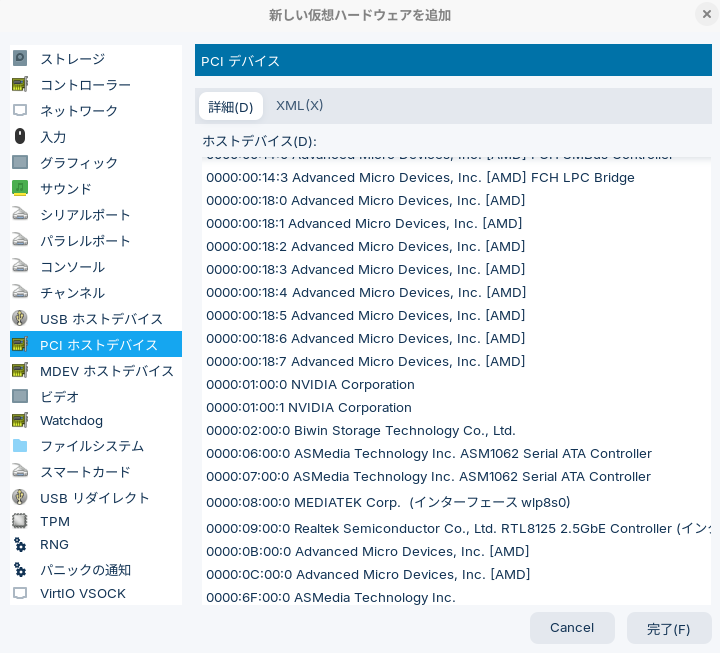Select 0000:06:00:0 ASM1062 SATA Controller
The width and height of the screenshot is (720, 653).
(456, 453)
